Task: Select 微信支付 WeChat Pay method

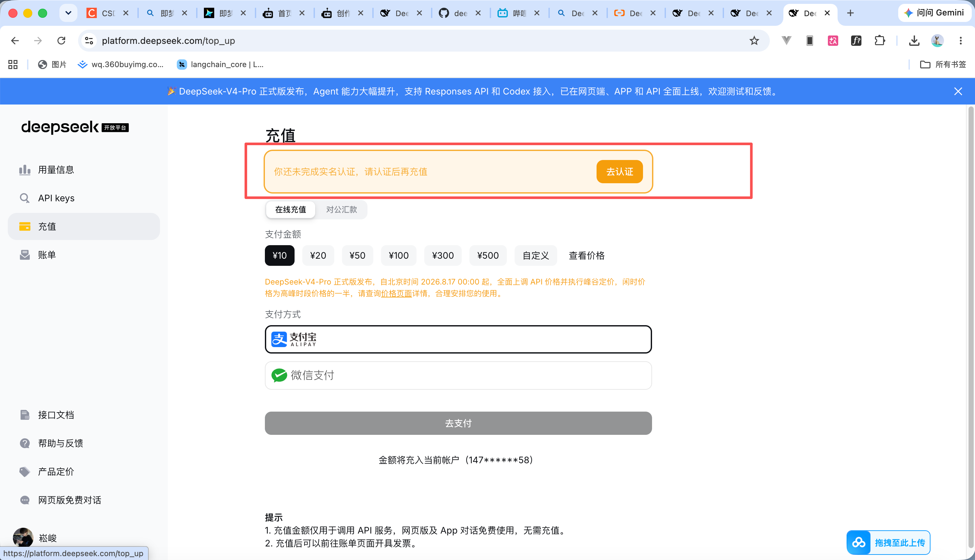Action: [x=458, y=375]
